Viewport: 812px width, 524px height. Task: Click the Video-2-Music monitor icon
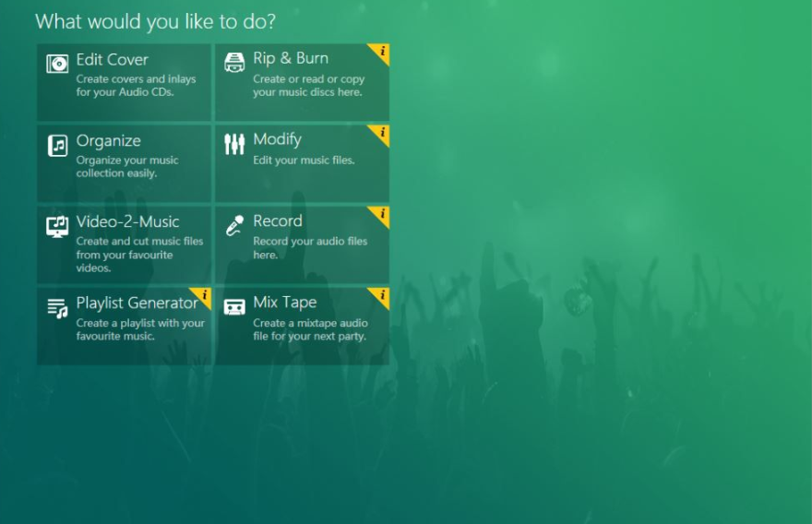(x=57, y=226)
